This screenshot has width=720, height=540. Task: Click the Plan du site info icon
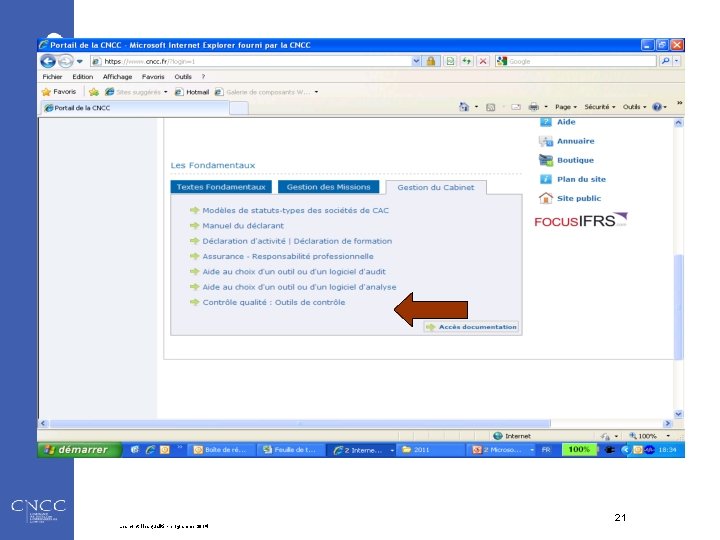coord(546,179)
